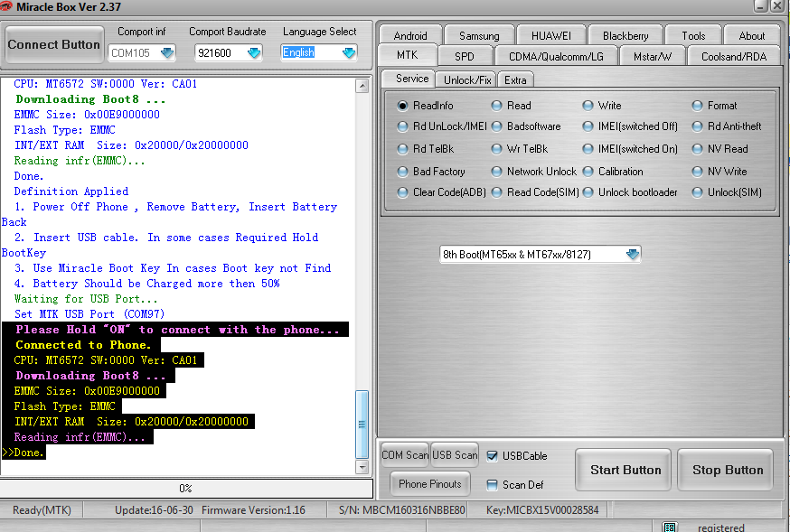Select the Rd Anti-theft option
The height and width of the screenshot is (532, 790).
tap(697, 126)
